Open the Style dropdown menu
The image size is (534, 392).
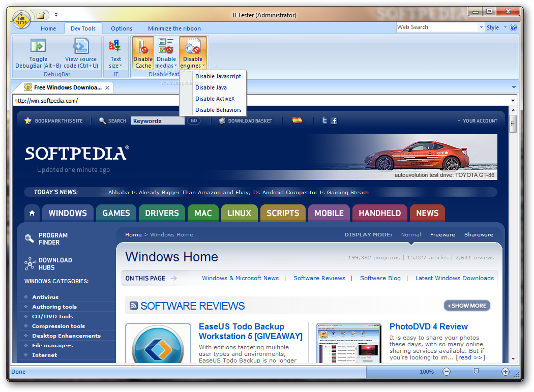tap(496, 27)
